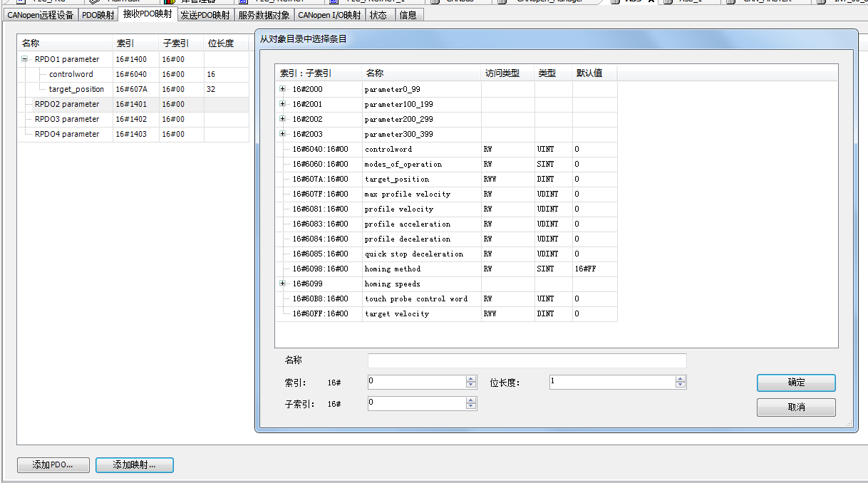Image resolution: width=868 pixels, height=483 pixels.
Task: Select the 16#6081:16#00 profile velocity entry
Action: pyautogui.click(x=446, y=209)
